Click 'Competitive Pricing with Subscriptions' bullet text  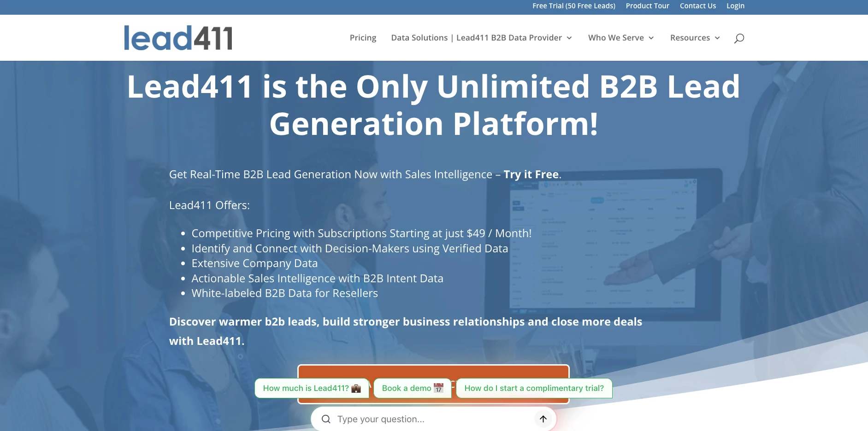[361, 233]
